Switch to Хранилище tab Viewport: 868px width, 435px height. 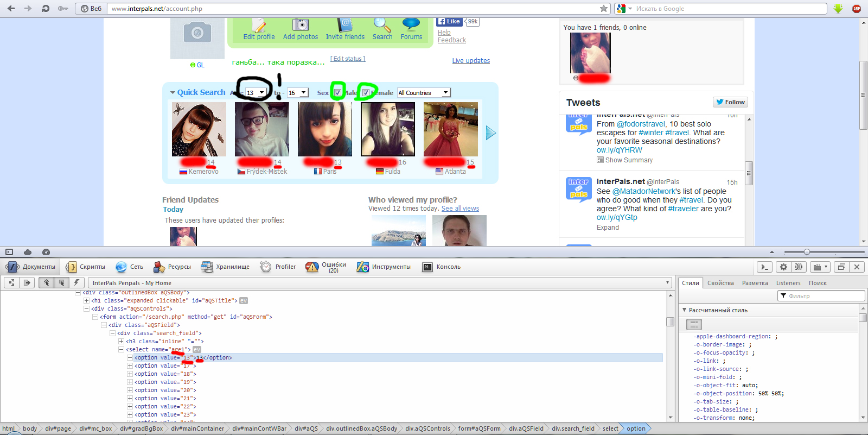225,267
